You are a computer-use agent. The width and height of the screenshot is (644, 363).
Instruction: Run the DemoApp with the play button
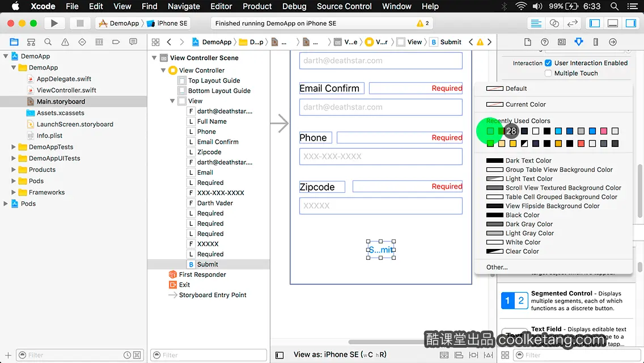click(54, 23)
